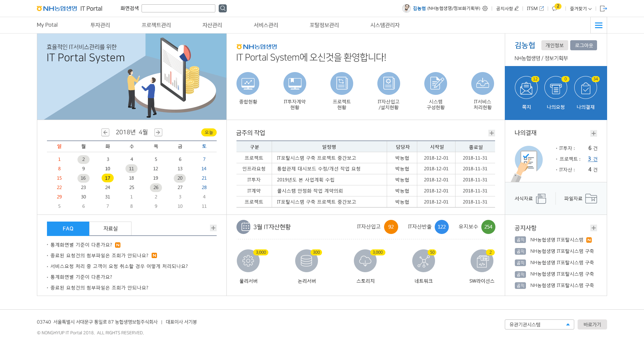The image size is (644, 362).
Task: Open 프로젝트 3 건 approval link
Action: point(593,159)
